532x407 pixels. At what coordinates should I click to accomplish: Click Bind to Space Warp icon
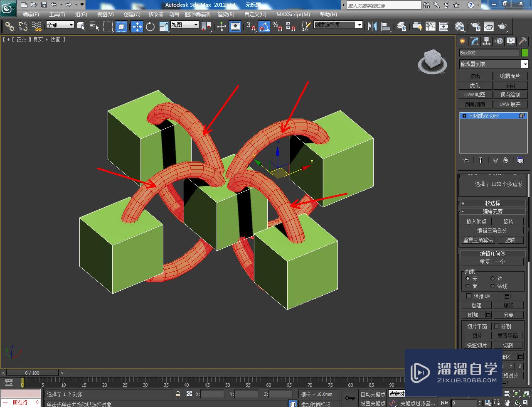coord(37,27)
